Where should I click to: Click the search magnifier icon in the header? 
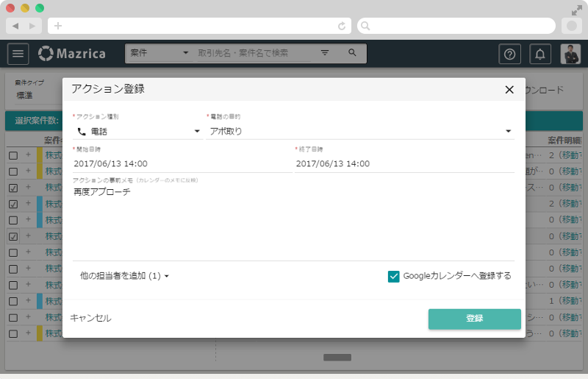(x=352, y=53)
